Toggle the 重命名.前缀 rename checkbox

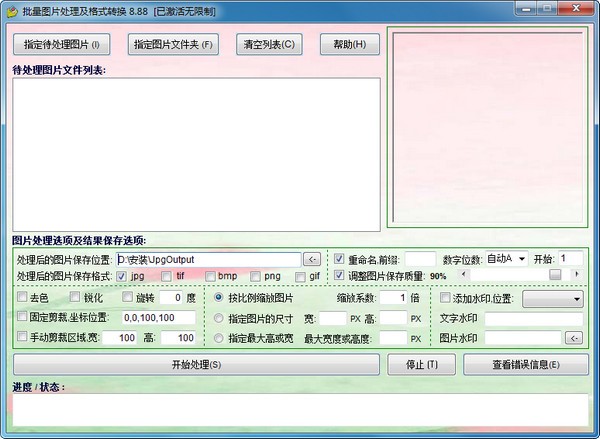[x=339, y=259]
